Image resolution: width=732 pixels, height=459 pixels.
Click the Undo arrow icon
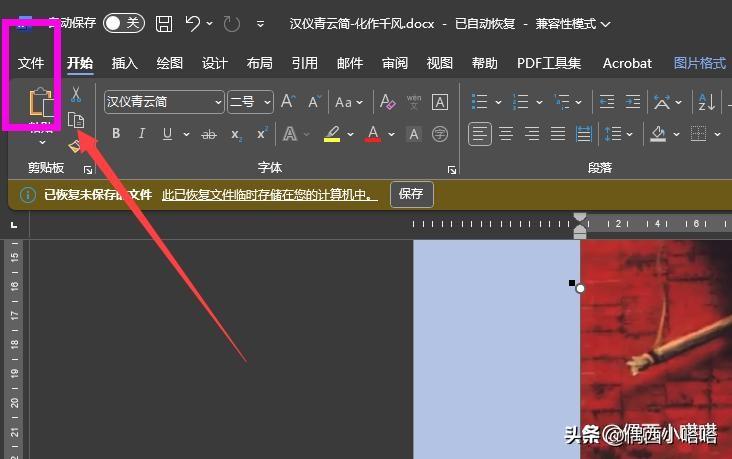(x=193, y=23)
